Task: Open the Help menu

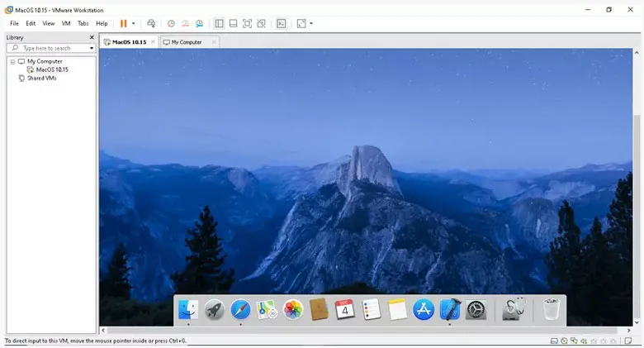Action: [102, 23]
